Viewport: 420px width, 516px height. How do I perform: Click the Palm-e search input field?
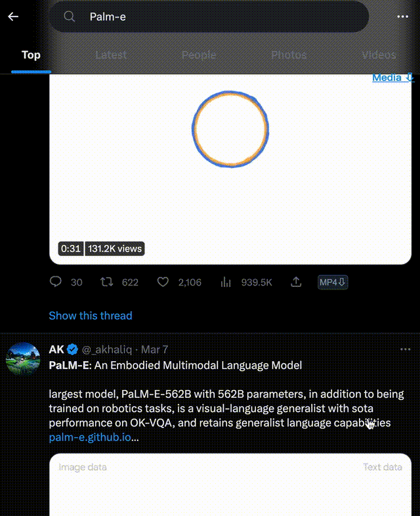click(217, 16)
